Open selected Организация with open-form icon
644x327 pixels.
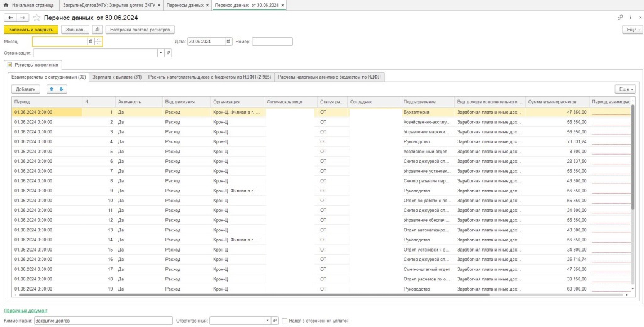pos(168,53)
